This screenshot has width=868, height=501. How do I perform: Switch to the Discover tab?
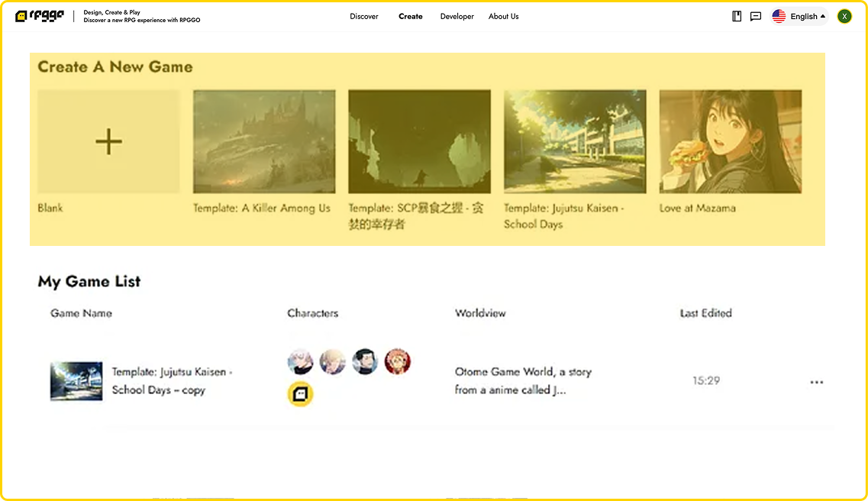[364, 16]
